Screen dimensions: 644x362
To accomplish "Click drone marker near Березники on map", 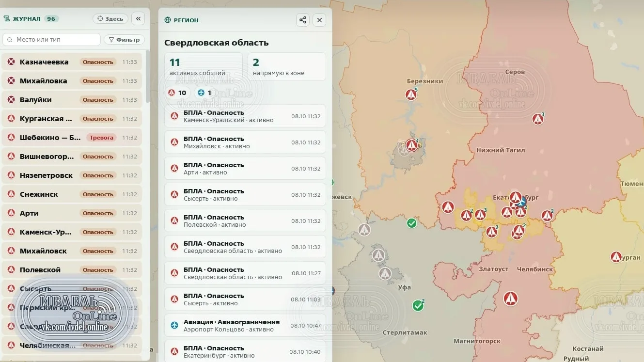I will tap(411, 94).
